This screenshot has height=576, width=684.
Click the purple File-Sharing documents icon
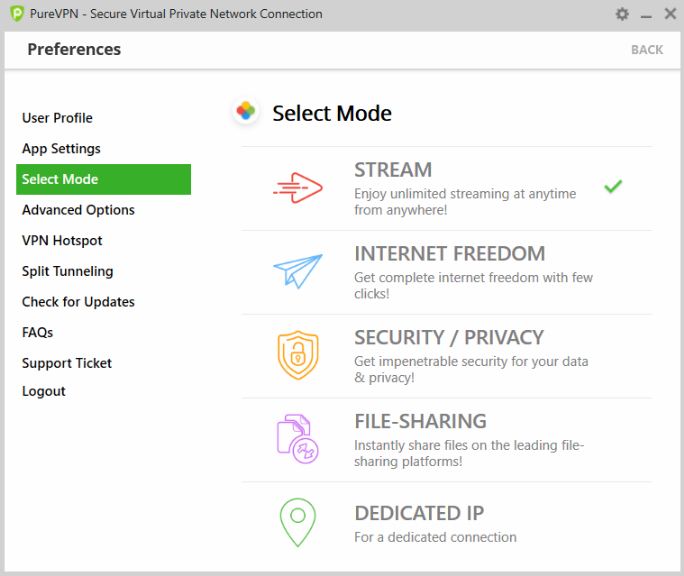coord(298,439)
